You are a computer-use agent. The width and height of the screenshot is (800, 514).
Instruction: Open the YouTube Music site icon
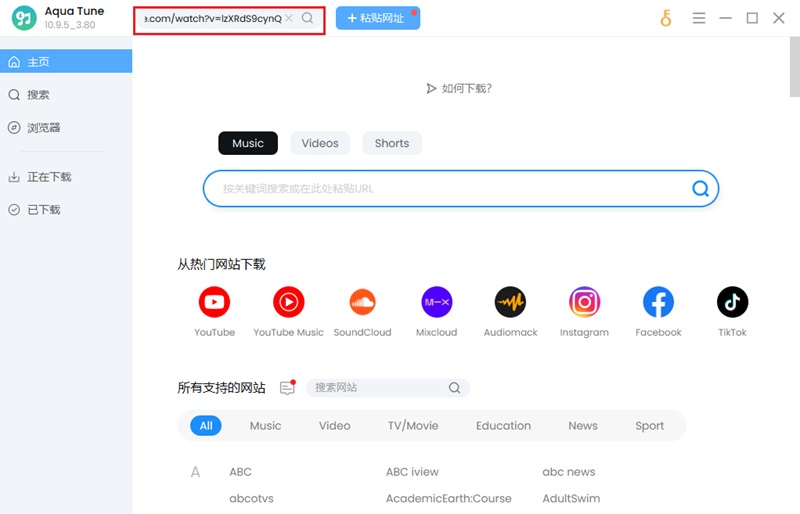click(x=288, y=302)
